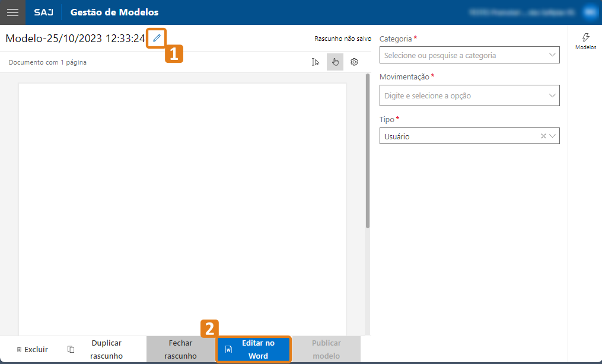Open the Tipo dropdown
602x364 pixels.
(x=553, y=136)
